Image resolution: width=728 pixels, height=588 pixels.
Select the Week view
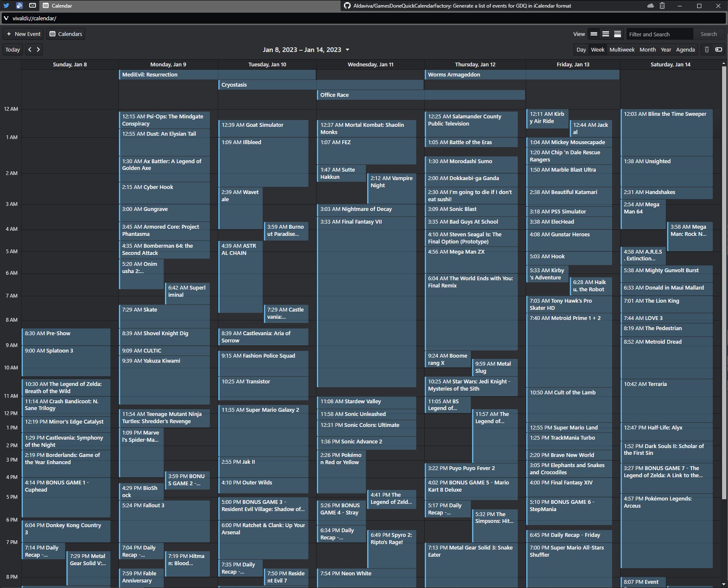tap(598, 49)
